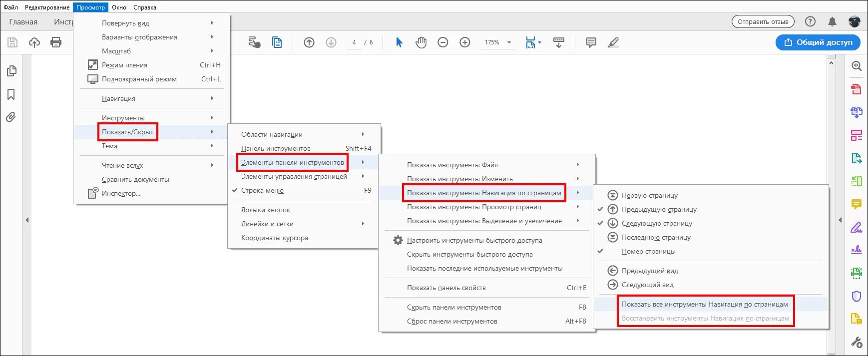Open the Page thumbnails panel icon

tap(11, 71)
